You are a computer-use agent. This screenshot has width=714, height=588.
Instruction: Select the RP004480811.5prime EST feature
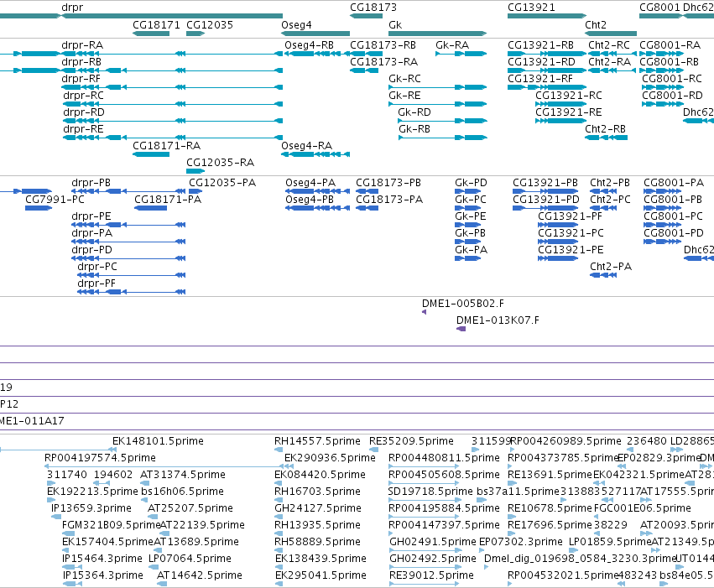[x=424, y=466]
